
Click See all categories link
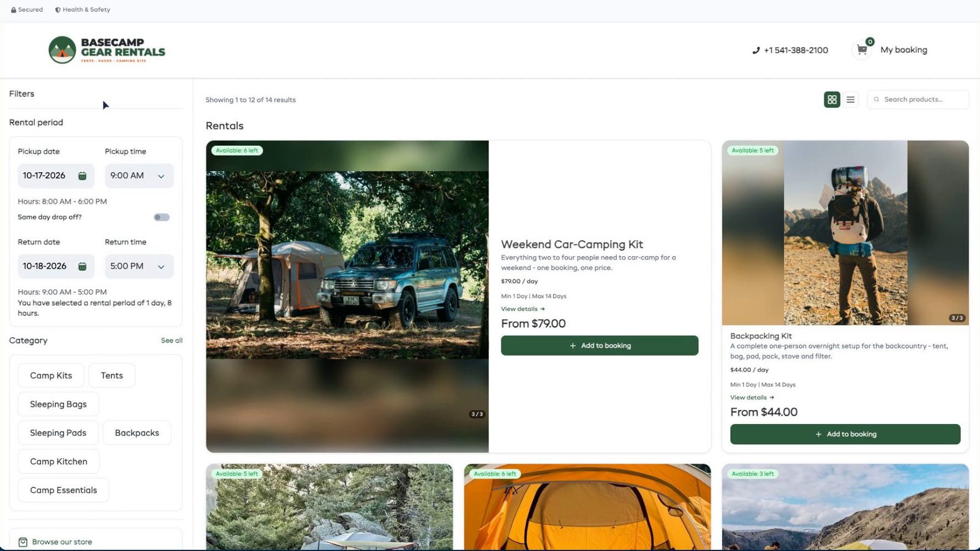[171, 341]
